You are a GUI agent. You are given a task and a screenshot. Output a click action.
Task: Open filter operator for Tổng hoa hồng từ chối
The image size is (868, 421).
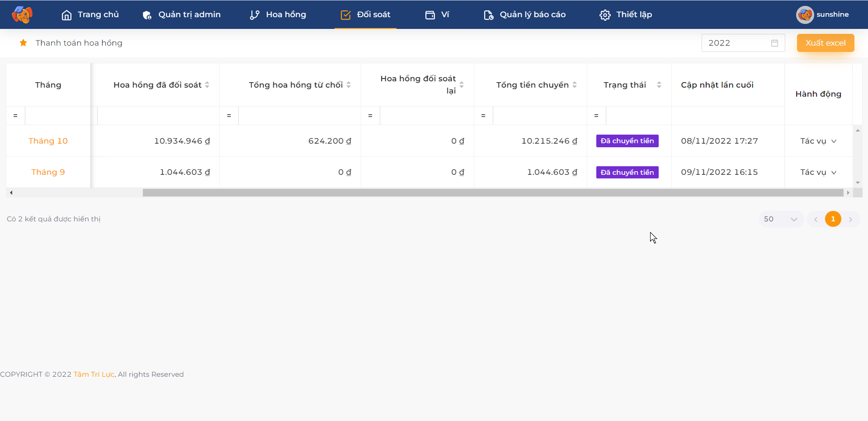(229, 116)
